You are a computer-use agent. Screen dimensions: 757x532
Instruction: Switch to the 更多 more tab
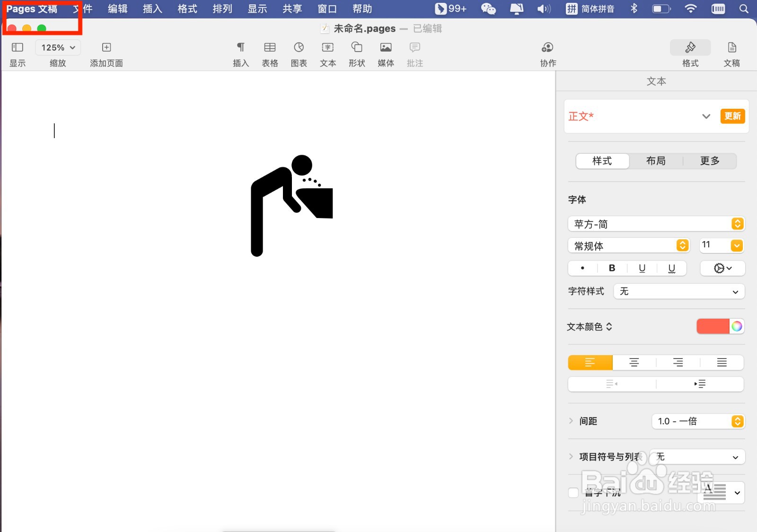710,161
